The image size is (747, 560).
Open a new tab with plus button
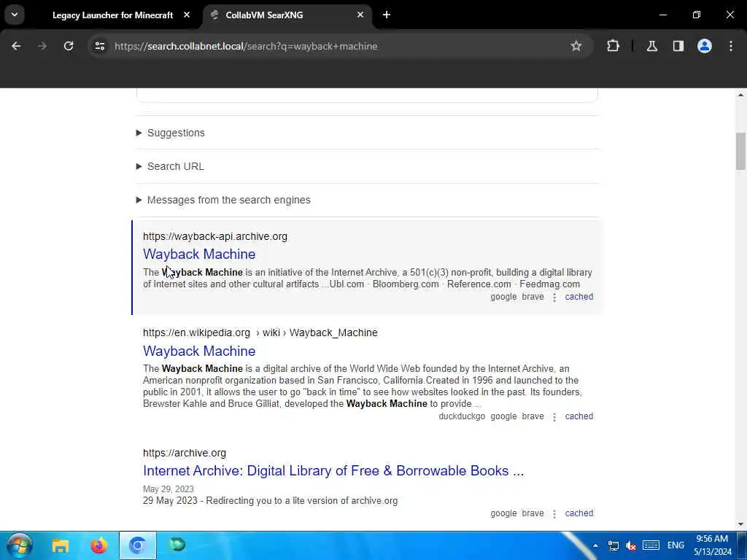click(387, 15)
